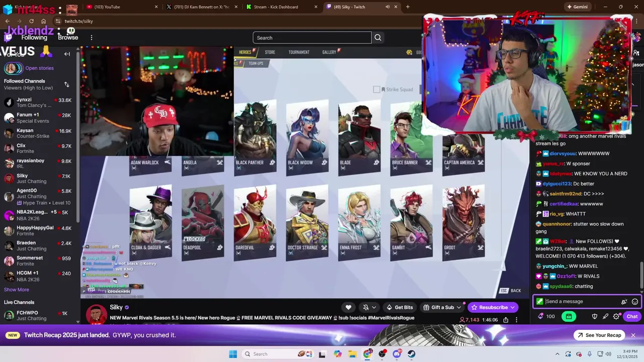The height and width of the screenshot is (362, 644).
Task: Click Get Bits button
Action: pos(399,307)
